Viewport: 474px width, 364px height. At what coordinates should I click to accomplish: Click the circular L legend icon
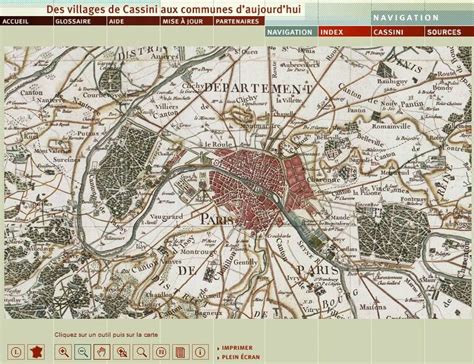pyautogui.click(x=16, y=352)
